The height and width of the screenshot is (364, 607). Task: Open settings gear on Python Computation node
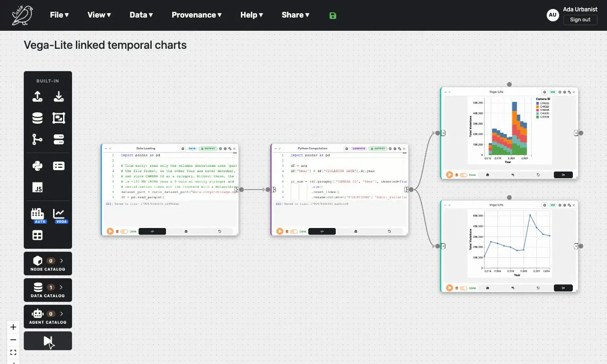point(348,148)
